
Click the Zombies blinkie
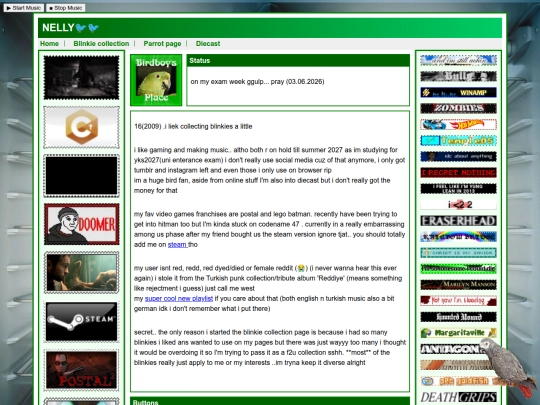pos(458,108)
